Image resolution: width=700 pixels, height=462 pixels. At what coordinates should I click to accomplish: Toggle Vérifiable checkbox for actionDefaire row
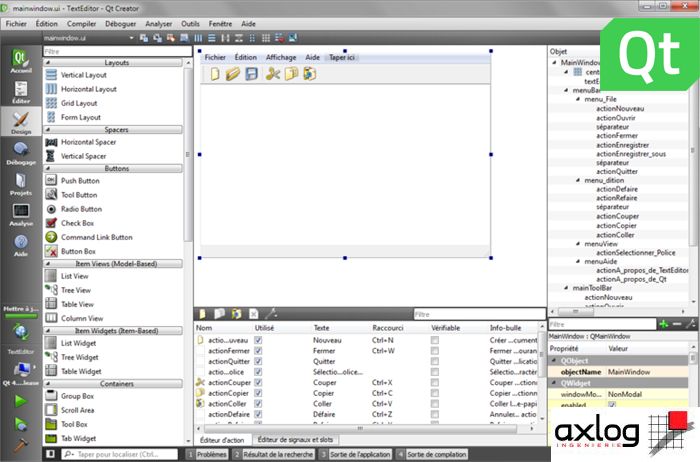tap(435, 414)
